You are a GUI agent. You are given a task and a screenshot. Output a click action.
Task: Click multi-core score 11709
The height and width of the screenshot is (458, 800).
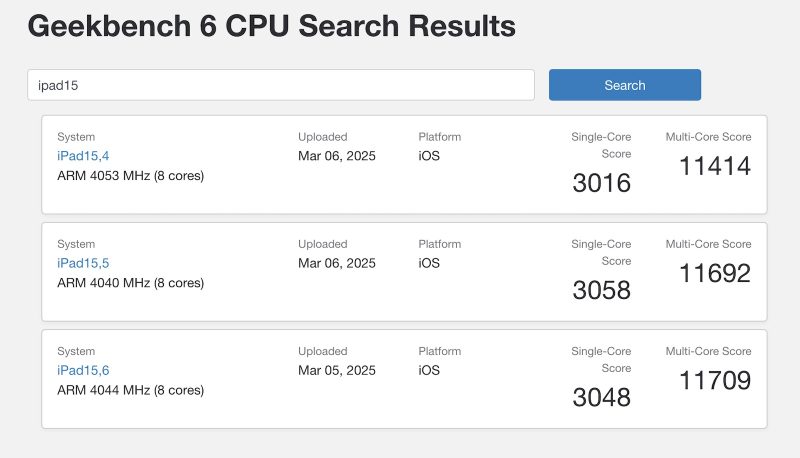pos(714,380)
